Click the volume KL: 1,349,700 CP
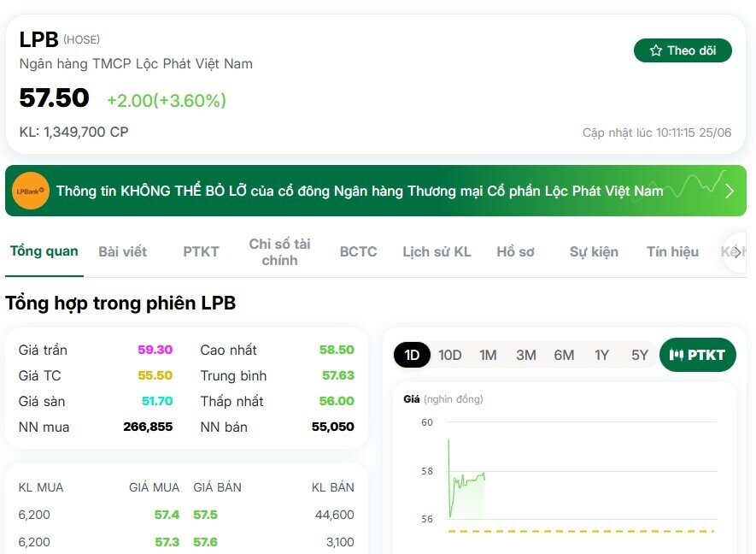This screenshot has height=554, width=756. (x=73, y=132)
